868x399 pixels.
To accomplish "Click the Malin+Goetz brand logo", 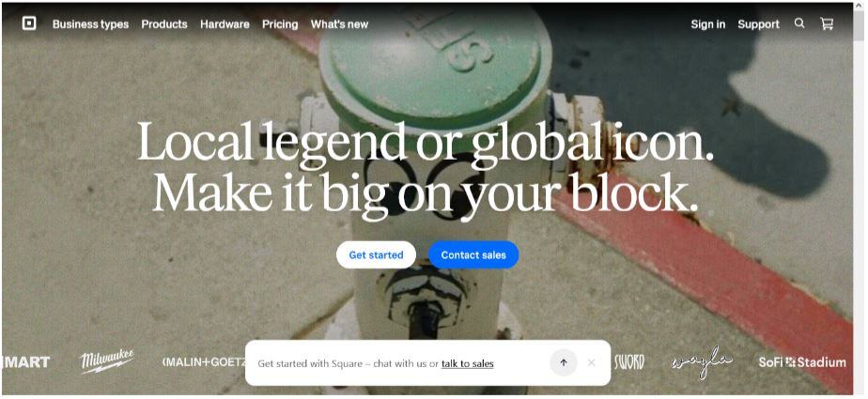I will pyautogui.click(x=204, y=362).
